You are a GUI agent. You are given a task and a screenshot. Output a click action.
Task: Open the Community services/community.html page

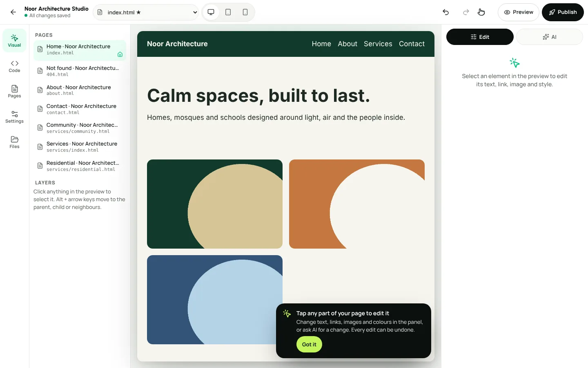(80, 128)
